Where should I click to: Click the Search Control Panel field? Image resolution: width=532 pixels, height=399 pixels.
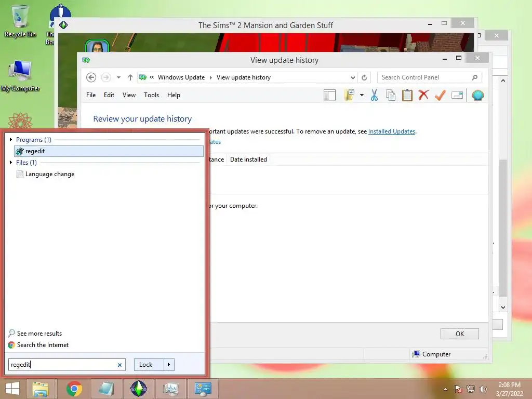[430, 77]
